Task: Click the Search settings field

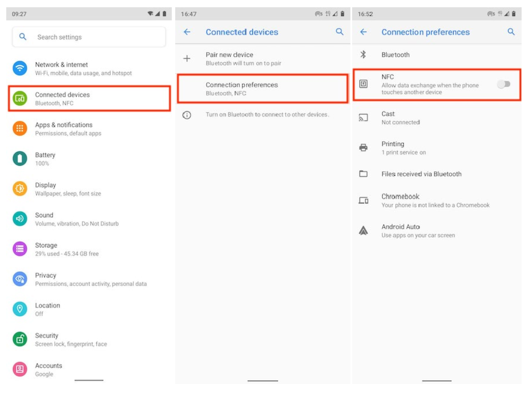Action: pos(89,37)
